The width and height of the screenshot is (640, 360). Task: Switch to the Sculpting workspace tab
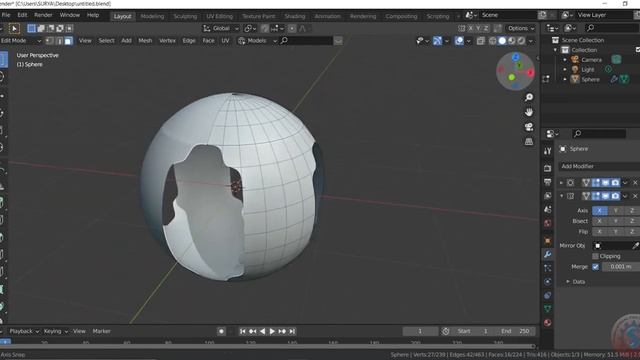click(x=185, y=16)
